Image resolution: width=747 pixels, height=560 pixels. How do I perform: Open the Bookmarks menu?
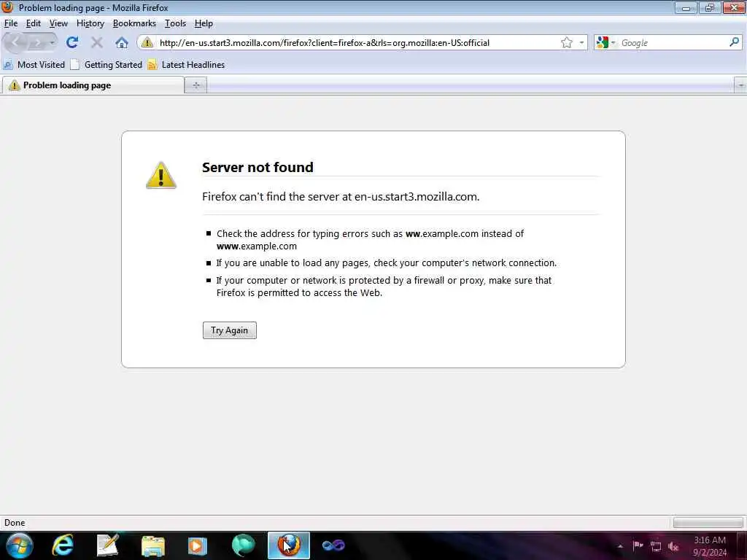pos(134,23)
